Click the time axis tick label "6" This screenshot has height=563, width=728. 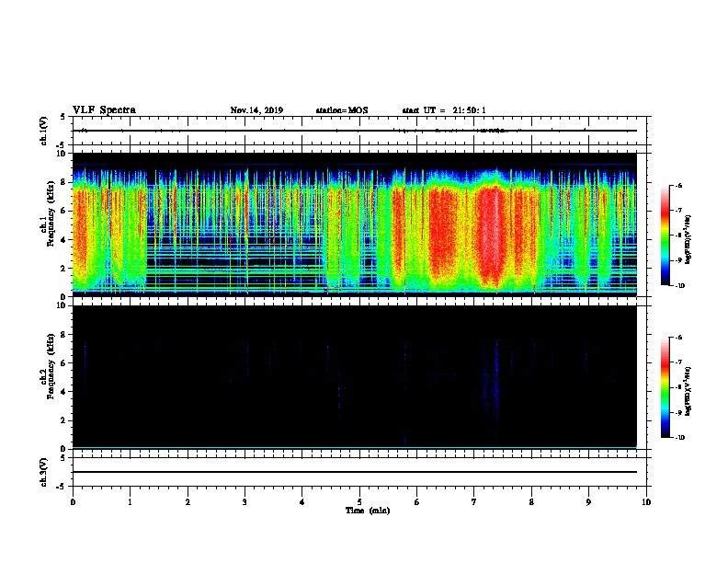417,502
